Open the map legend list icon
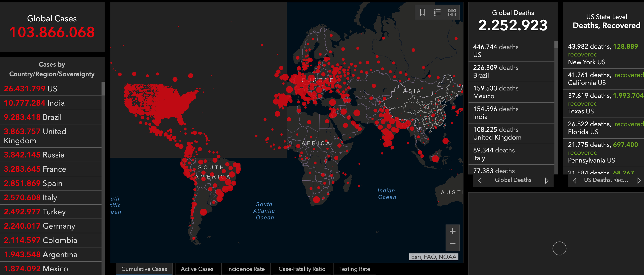 [437, 12]
